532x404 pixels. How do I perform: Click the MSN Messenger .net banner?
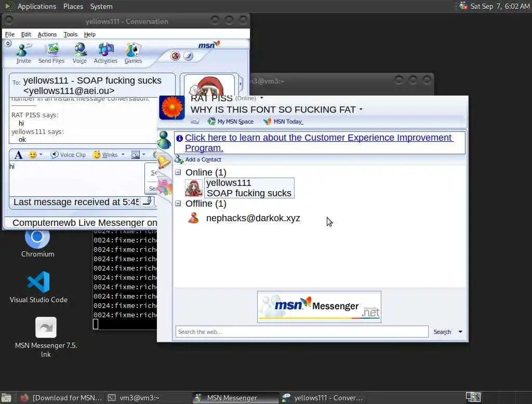[x=319, y=307]
